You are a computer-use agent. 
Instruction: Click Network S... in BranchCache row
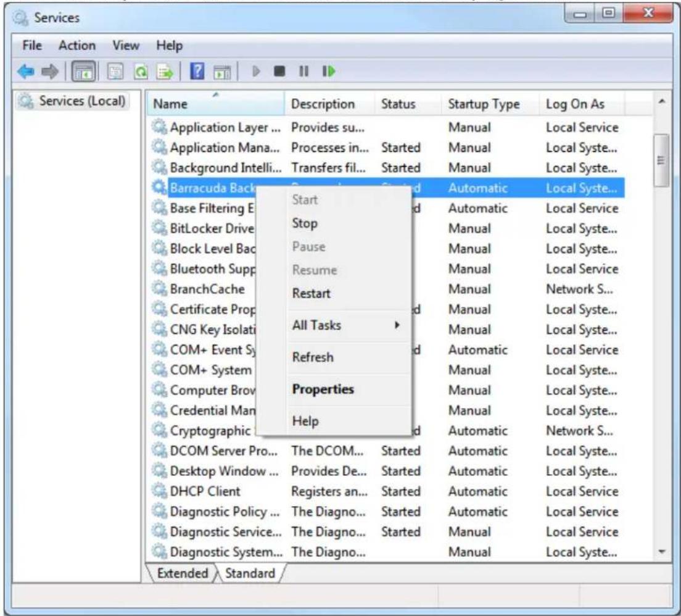579,289
